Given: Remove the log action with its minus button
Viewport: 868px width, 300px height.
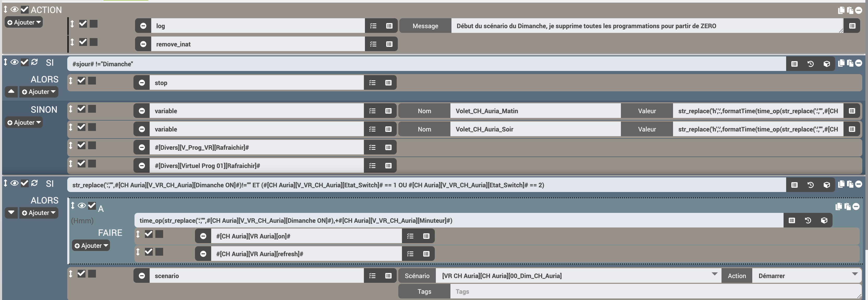Looking at the screenshot, I should [x=143, y=26].
